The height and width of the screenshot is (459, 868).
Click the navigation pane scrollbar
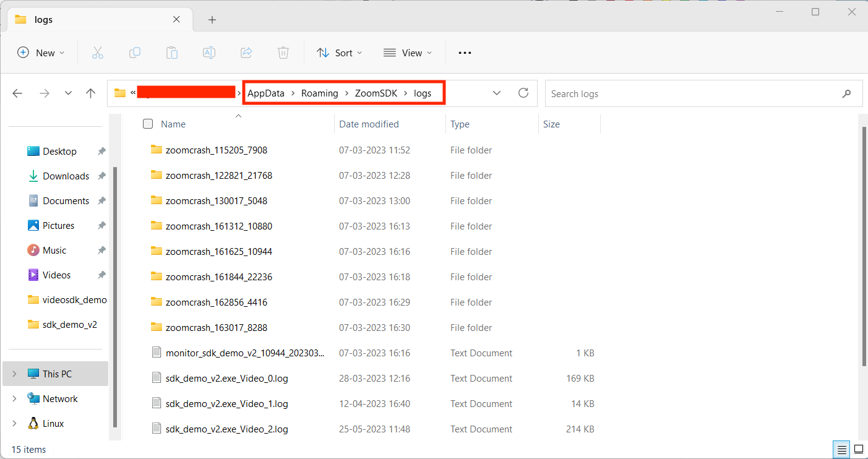coord(114,297)
